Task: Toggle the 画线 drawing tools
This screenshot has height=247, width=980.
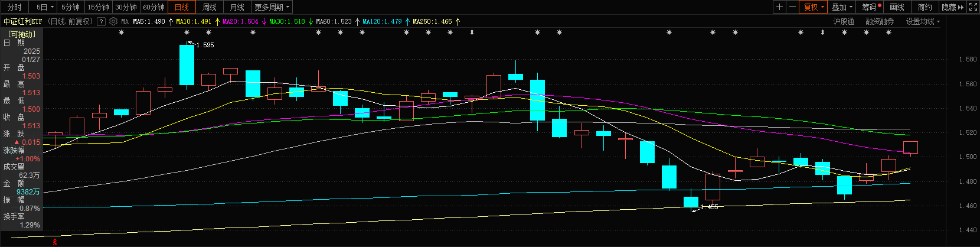Action: tap(897, 7)
